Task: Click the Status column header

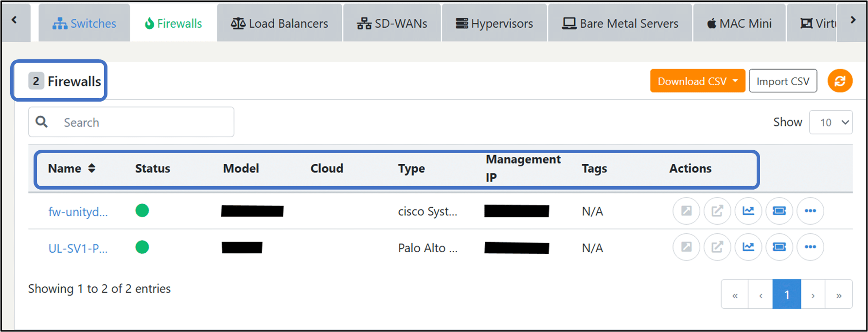Action: click(153, 168)
